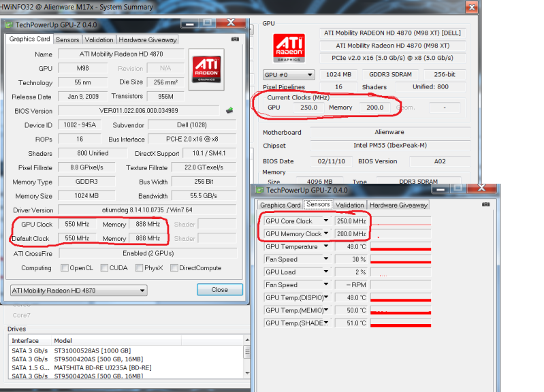Click the Intel PM55 (IbexPeak-M) chipset field
Viewport: 544px width, 392px height.
pos(390,146)
